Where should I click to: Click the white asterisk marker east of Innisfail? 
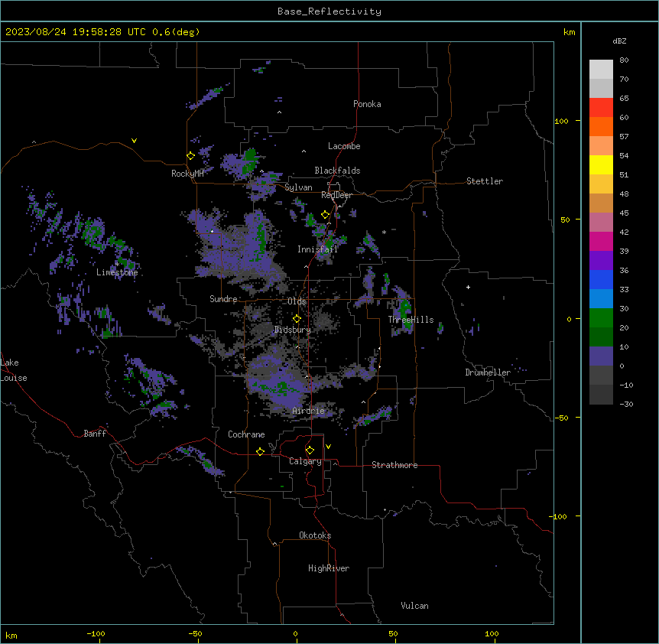pyautogui.click(x=384, y=232)
